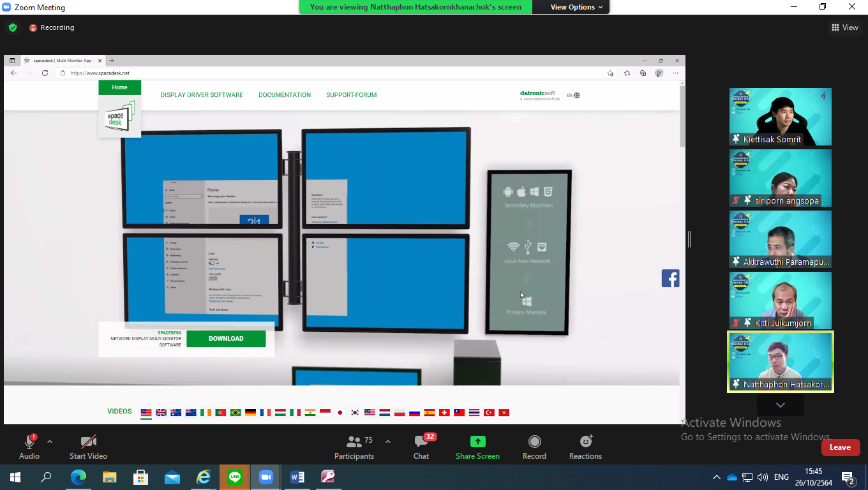Open browser Collections icon

pos(643,73)
